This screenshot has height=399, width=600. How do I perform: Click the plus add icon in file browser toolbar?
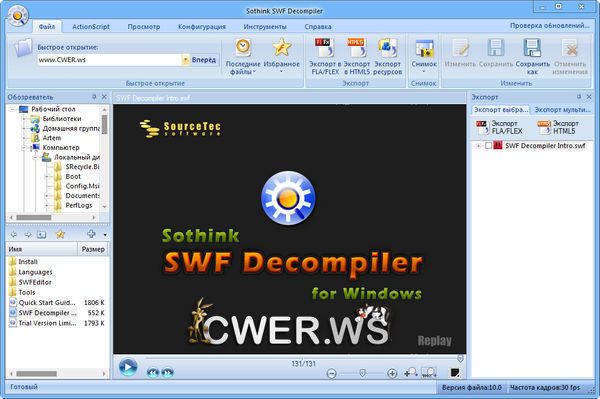91,234
